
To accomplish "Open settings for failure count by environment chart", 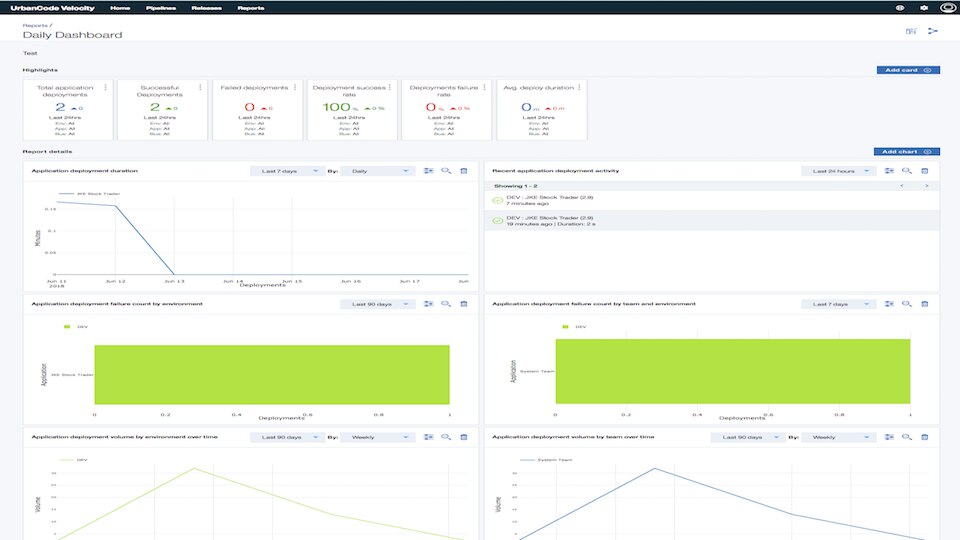I will [429, 304].
